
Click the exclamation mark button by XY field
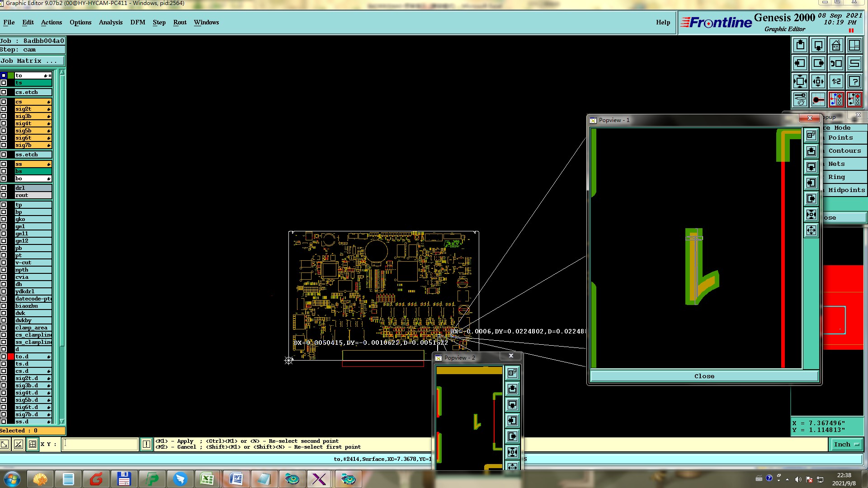(x=146, y=444)
